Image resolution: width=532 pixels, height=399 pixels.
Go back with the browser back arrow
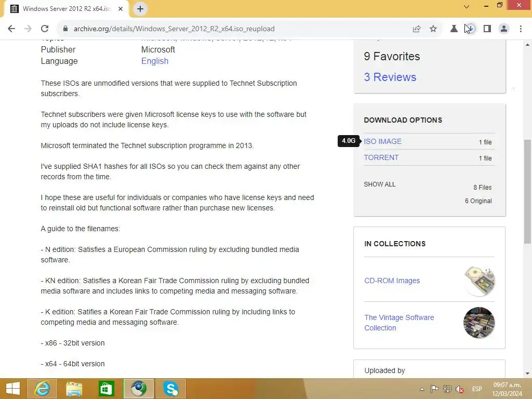tap(11, 29)
